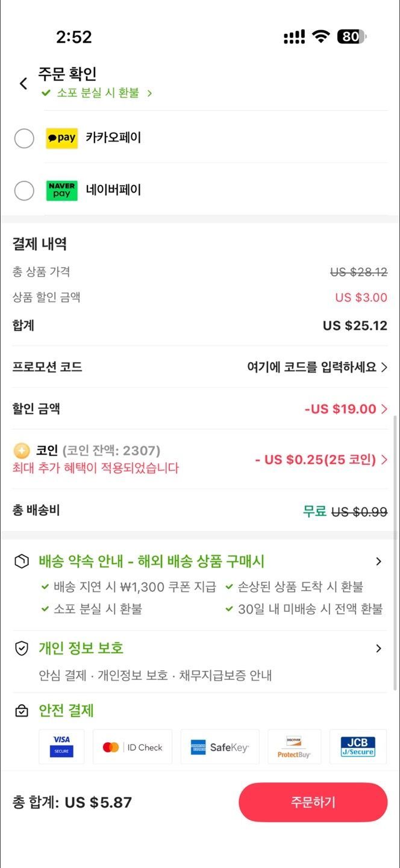Click the Visa Secure badge
This screenshot has height=868, width=400.
click(61, 746)
